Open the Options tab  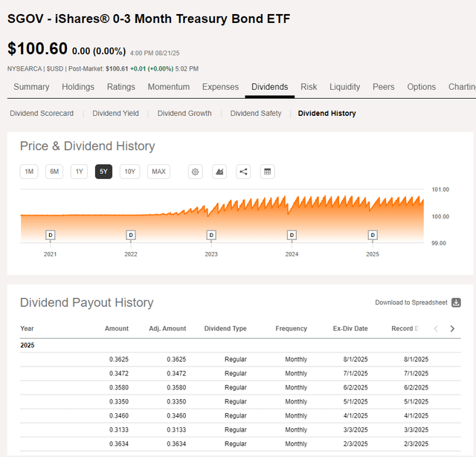pos(422,87)
